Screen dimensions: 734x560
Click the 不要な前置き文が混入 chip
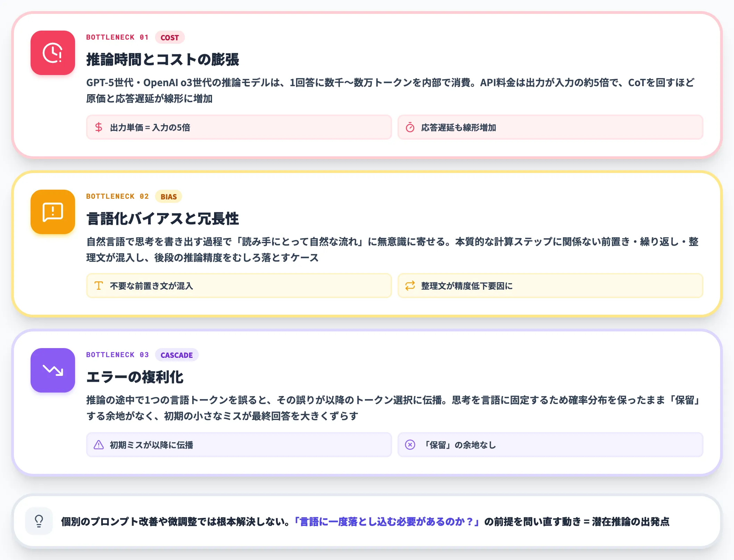click(239, 286)
